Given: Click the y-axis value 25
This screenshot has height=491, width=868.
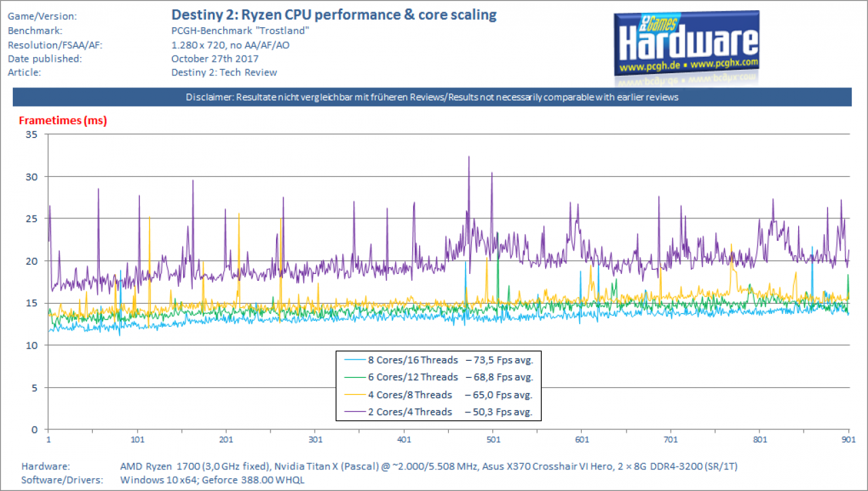Looking at the screenshot, I should click(x=33, y=218).
